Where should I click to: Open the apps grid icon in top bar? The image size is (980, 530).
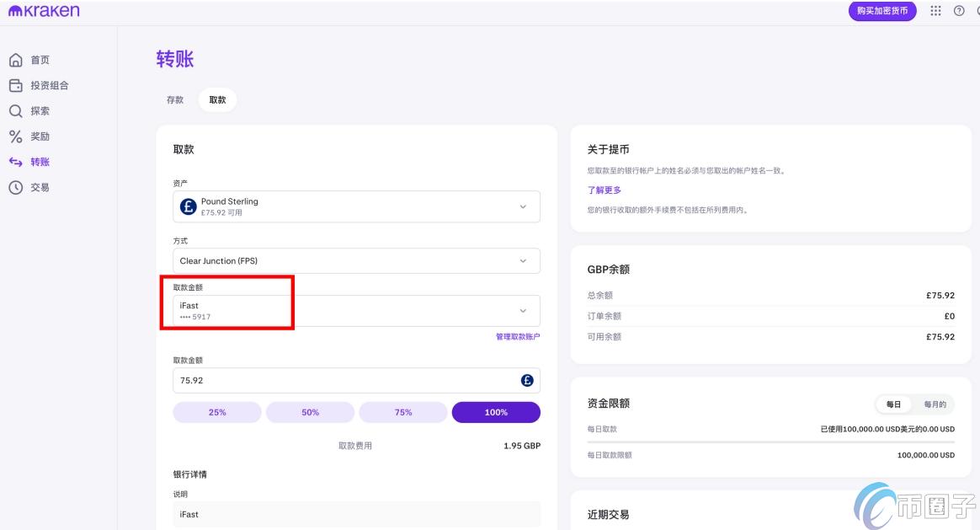(935, 11)
